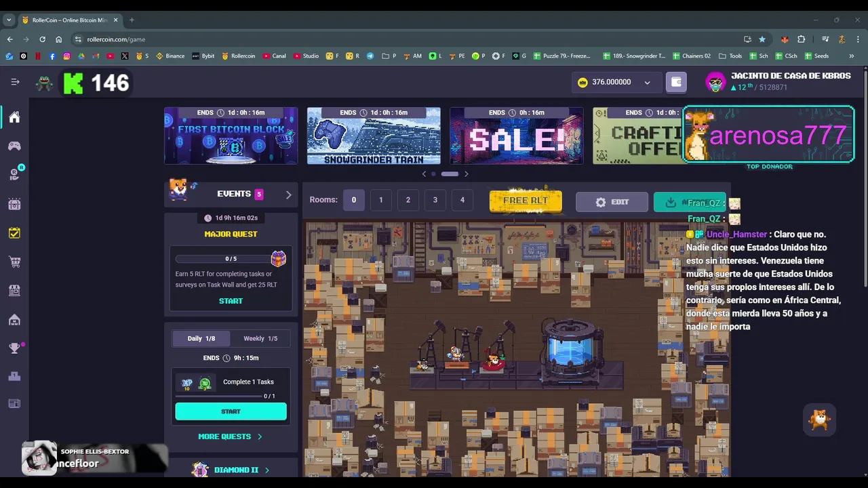Image resolution: width=868 pixels, height=488 pixels.
Task: Open the Earn RLT hand-coin sidebar icon
Action: (x=14, y=174)
